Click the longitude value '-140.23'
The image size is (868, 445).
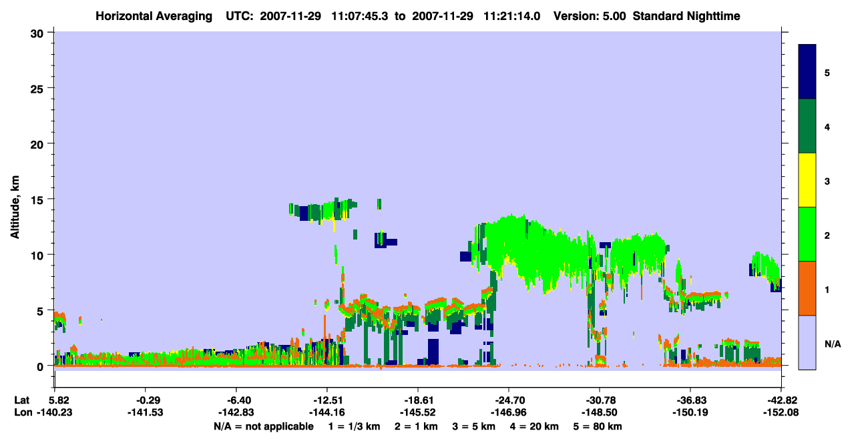[x=55, y=412]
